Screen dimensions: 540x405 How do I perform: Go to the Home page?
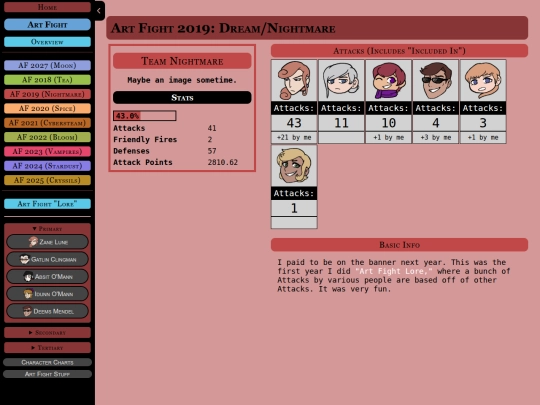pyautogui.click(x=48, y=7)
